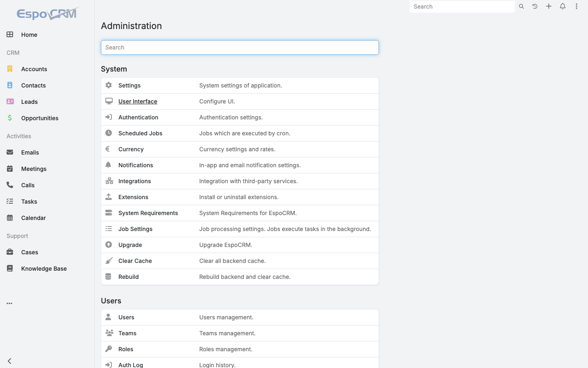Click the Rebuild database icon
The width and height of the screenshot is (588, 368).
pos(108,276)
